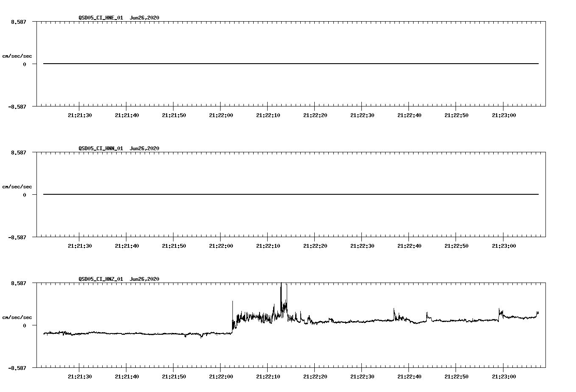The height and width of the screenshot is (392, 576).
Task: Click the zero axis label of the HNE plot
Action: click(x=25, y=64)
